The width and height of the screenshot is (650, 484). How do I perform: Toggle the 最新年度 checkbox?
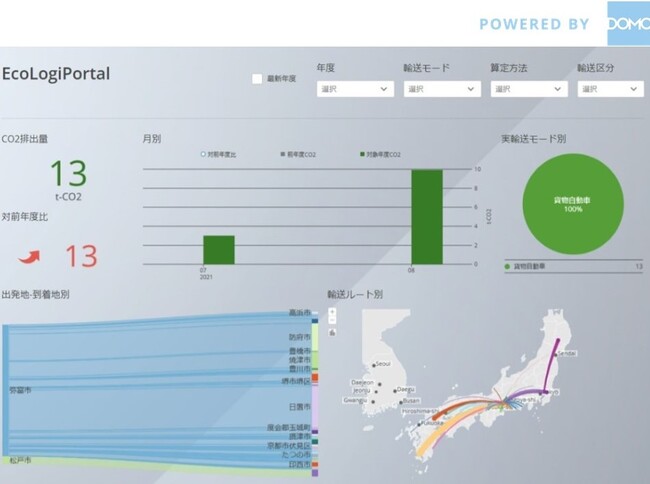tap(257, 79)
